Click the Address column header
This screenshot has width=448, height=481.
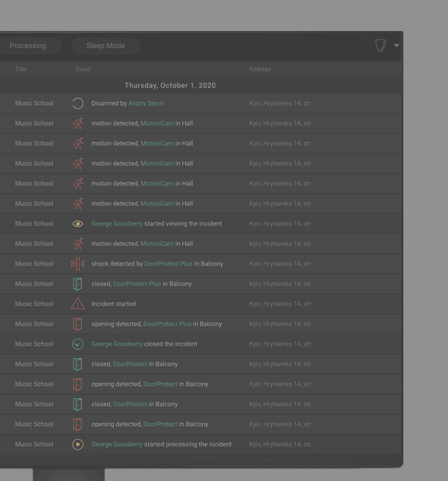click(x=260, y=69)
